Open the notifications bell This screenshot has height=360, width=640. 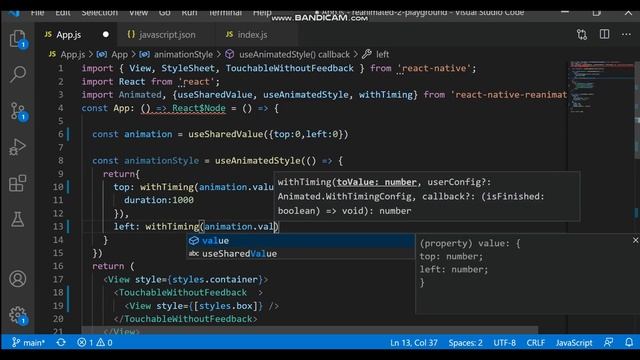(629, 342)
